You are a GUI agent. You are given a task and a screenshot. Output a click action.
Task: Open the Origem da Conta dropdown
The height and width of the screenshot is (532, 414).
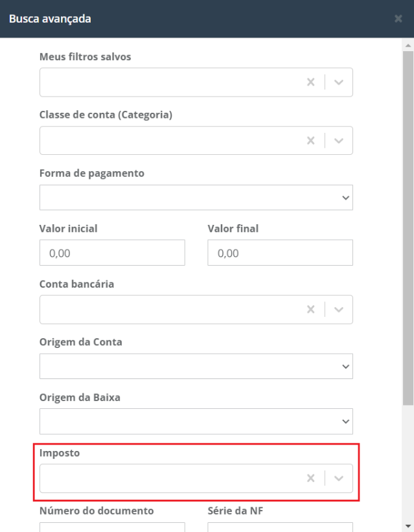coord(196,366)
